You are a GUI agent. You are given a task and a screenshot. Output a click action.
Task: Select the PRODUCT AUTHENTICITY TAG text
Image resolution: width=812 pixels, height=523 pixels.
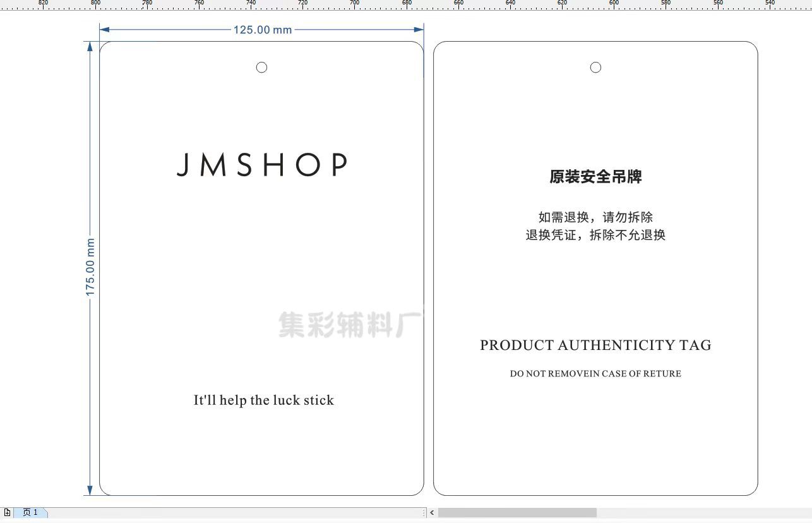(x=595, y=345)
